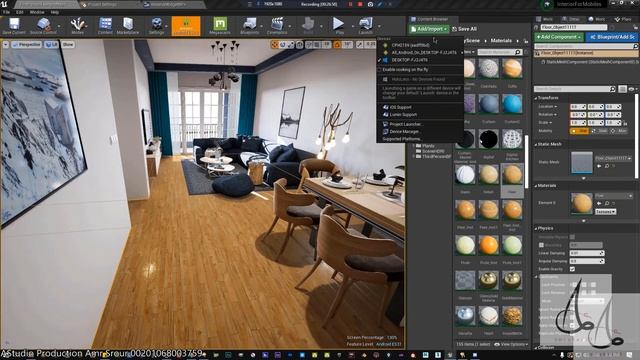
Task: Click the Save Current toolbar icon
Action: coord(14,26)
